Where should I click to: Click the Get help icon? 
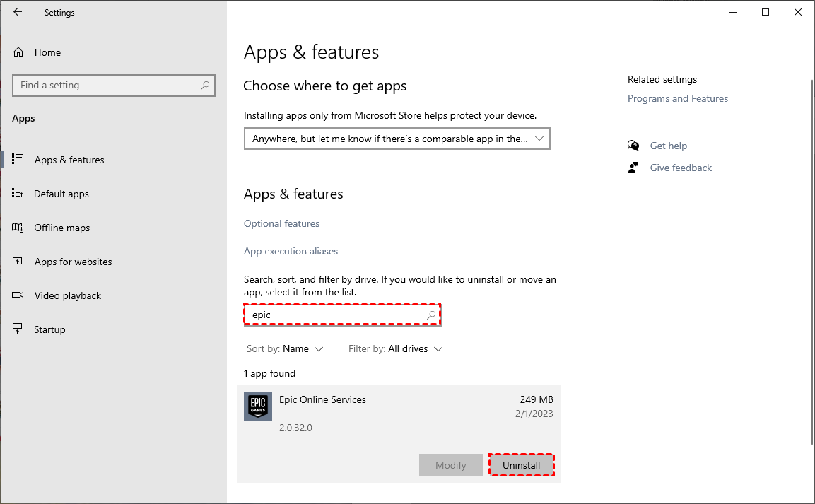[x=633, y=146]
